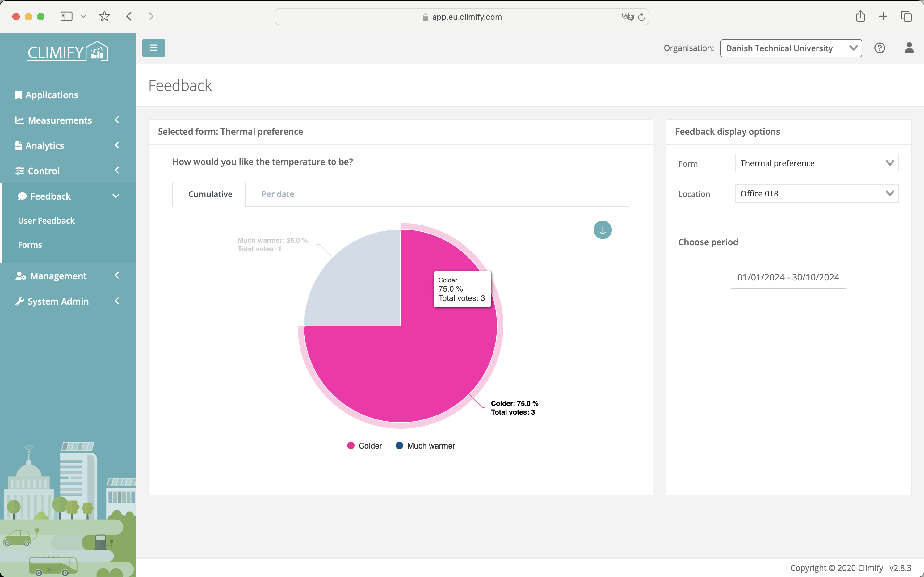Click the Climify logo
The height and width of the screenshot is (577, 924).
tap(68, 52)
